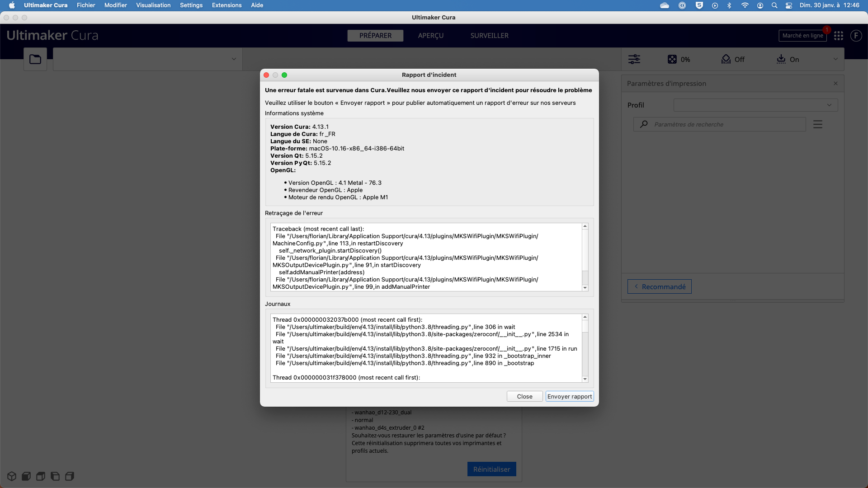Click the Wi-Fi status icon

745,5
